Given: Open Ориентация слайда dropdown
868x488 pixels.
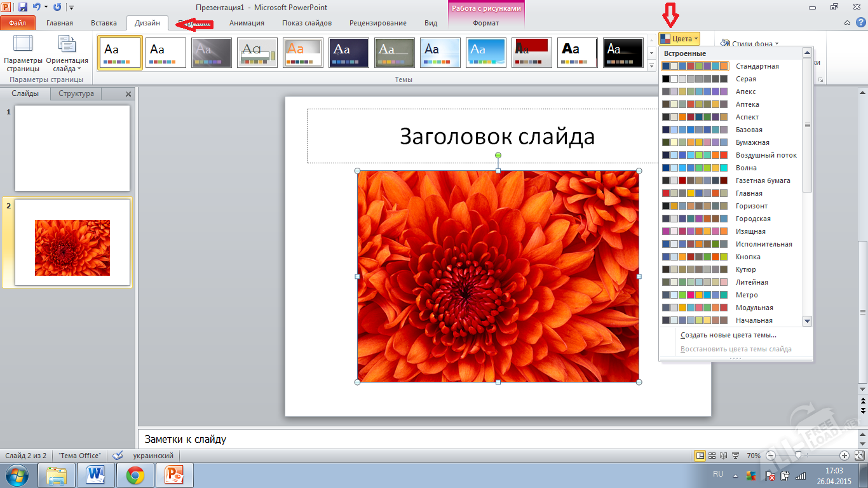Looking at the screenshot, I should coord(67,53).
